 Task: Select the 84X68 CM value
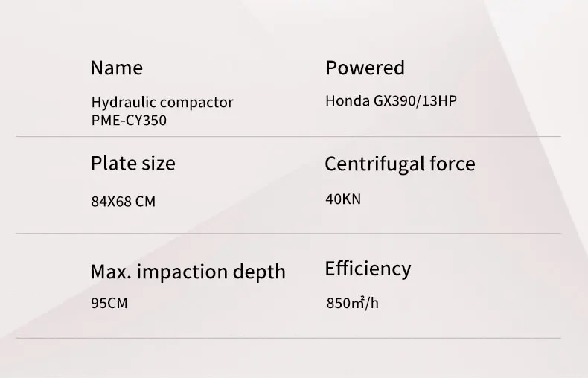point(124,202)
